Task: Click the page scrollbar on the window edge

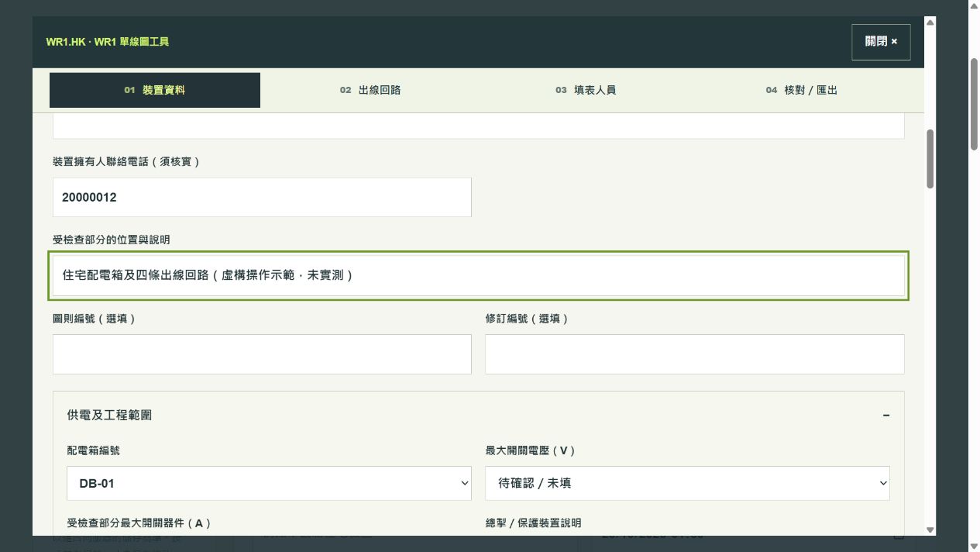Action: coord(975,103)
